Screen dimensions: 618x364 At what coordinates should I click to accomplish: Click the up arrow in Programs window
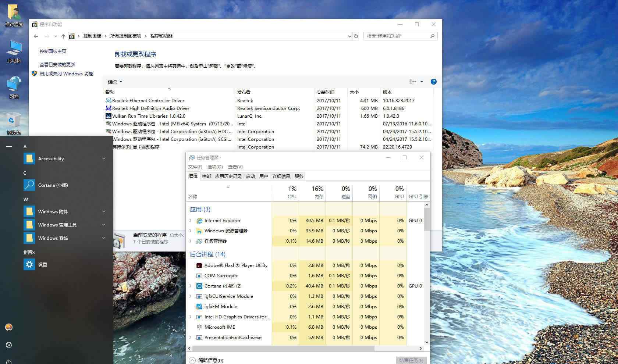[x=63, y=36]
